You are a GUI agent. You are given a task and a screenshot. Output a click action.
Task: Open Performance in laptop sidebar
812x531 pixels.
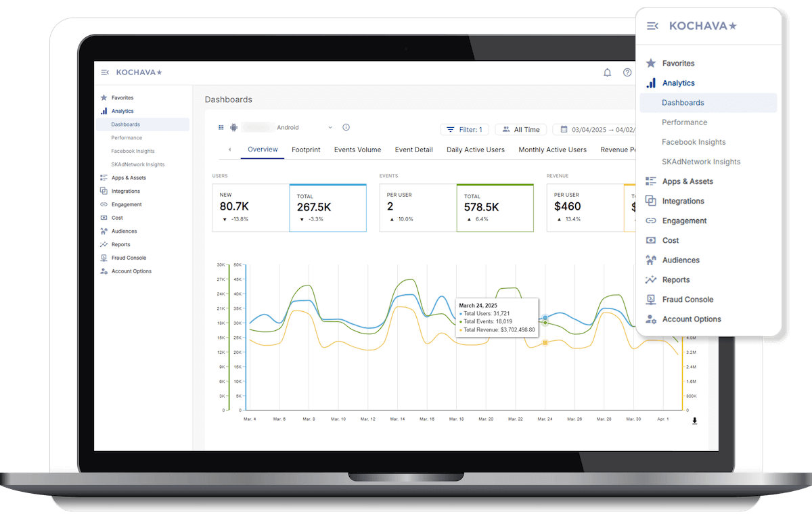click(x=127, y=138)
